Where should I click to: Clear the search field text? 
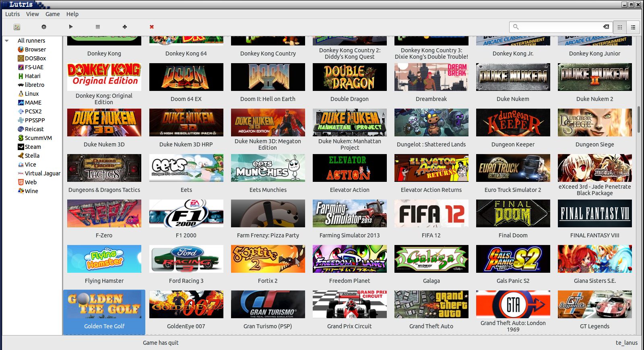606,27
